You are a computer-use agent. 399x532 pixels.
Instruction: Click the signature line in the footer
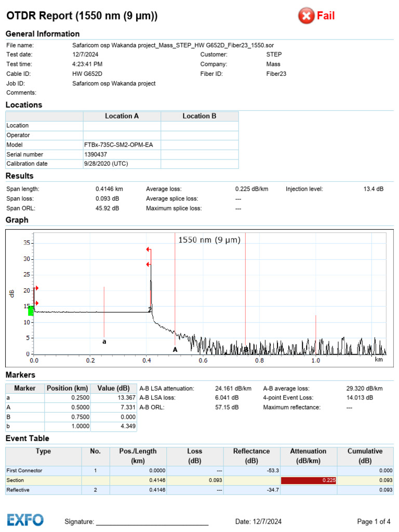pos(152,525)
